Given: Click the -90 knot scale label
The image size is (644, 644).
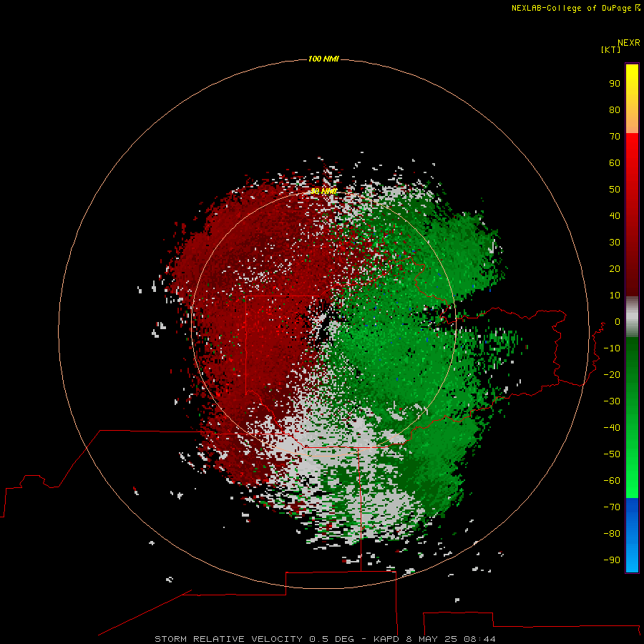Looking at the screenshot, I should 612,560.
